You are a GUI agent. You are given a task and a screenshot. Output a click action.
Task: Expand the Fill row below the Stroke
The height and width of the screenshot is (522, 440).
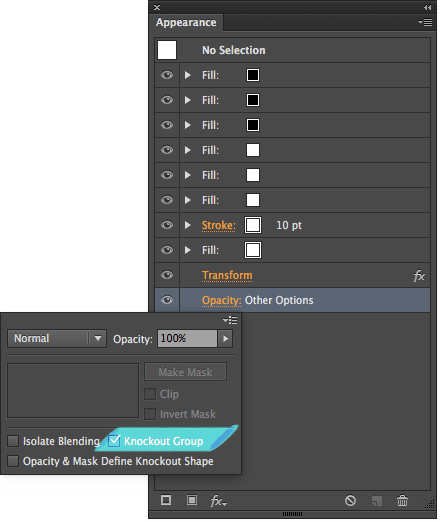click(188, 250)
